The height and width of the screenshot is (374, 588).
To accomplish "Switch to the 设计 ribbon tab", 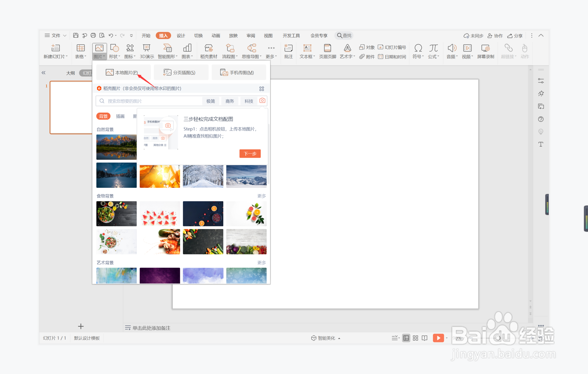I will (180, 35).
